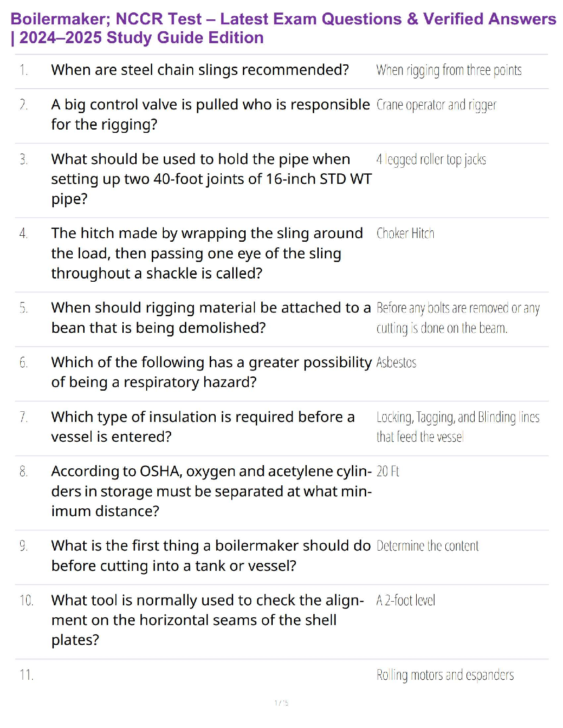The image size is (563, 728).
Task: Click the OSHA oxygen and acetylene cylinders question
Action: [x=211, y=491]
